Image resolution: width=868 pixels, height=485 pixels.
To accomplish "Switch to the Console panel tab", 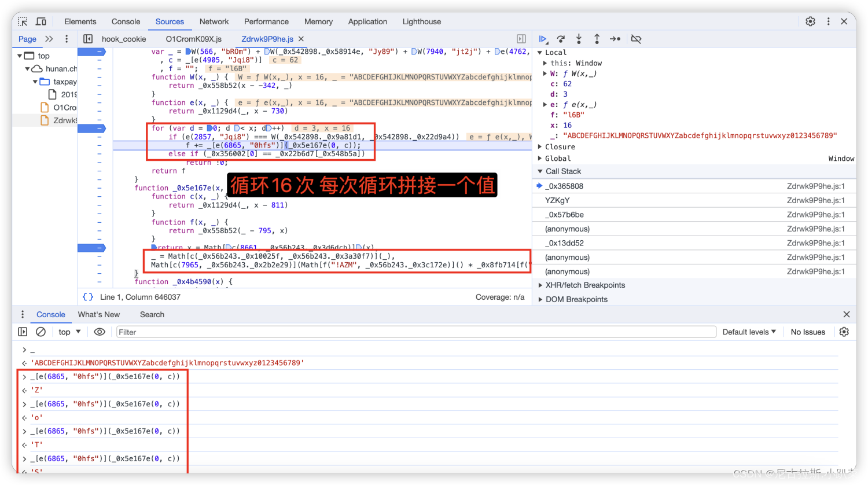I will click(x=126, y=21).
